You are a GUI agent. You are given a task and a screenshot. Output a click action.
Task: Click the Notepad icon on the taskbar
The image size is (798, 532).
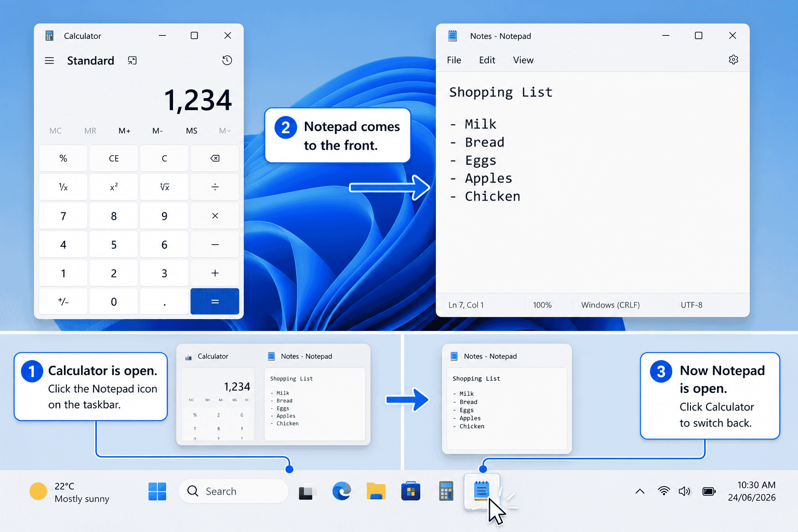[482, 490]
